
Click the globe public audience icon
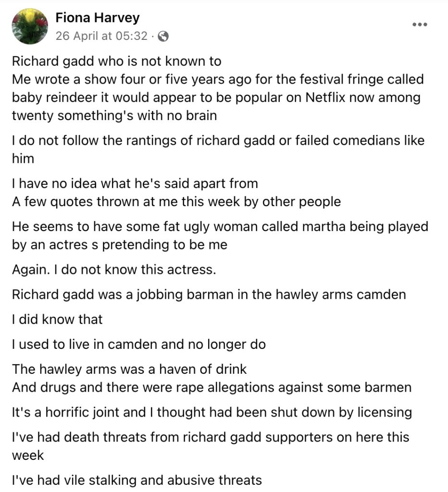[163, 37]
